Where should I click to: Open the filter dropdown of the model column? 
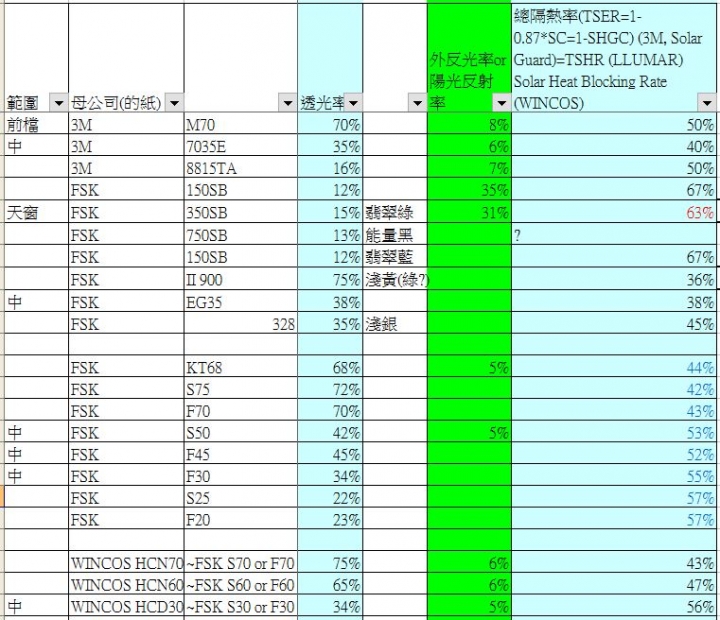[x=288, y=103]
